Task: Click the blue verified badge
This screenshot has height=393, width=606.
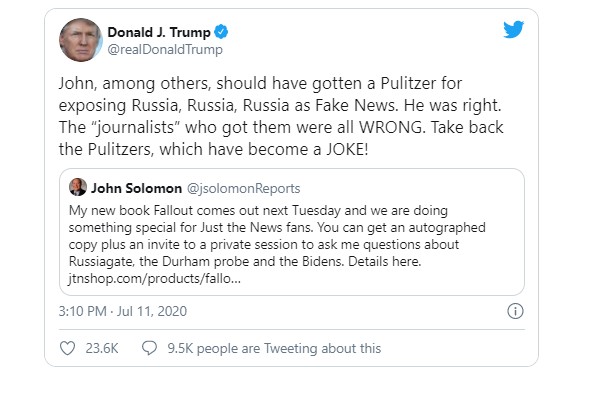Action: pyautogui.click(x=221, y=32)
